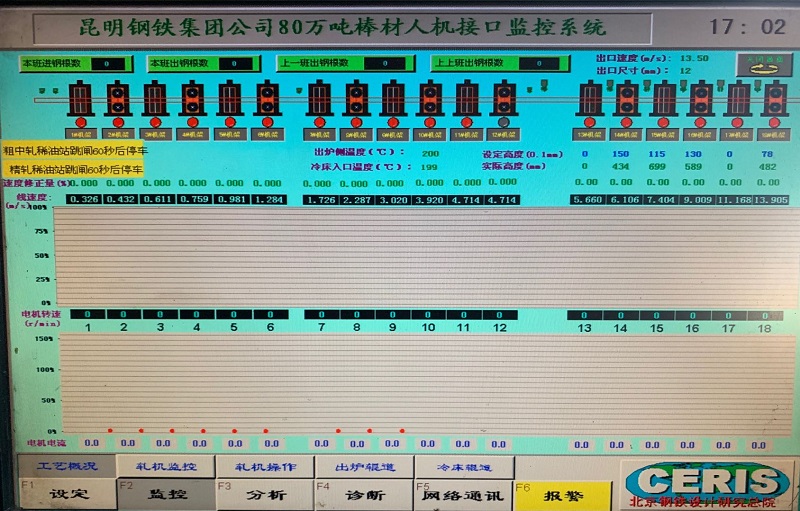This screenshot has width=800, height=511.
Task: Open F1 设定 settings page
Action: point(67,494)
